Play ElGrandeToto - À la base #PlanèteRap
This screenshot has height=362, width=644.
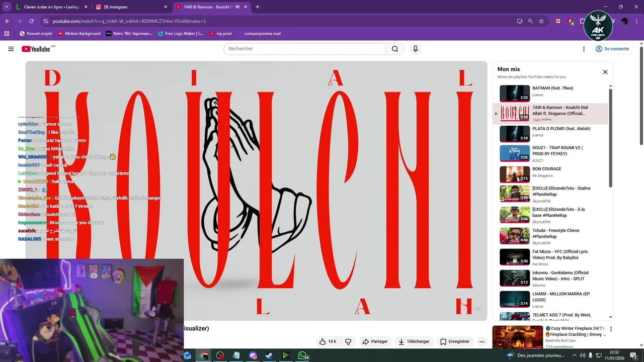coord(550,215)
